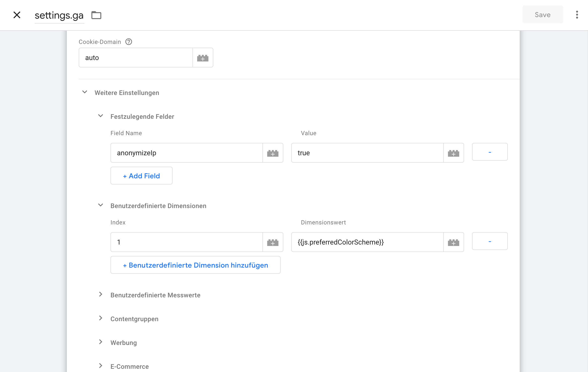
Task: Click the + Add Field button
Action: (x=141, y=176)
